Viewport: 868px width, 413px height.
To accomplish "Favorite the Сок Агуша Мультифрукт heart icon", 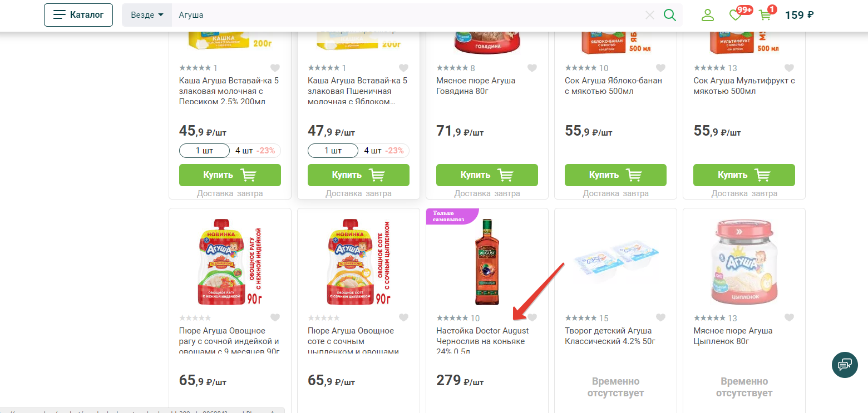I will [789, 68].
